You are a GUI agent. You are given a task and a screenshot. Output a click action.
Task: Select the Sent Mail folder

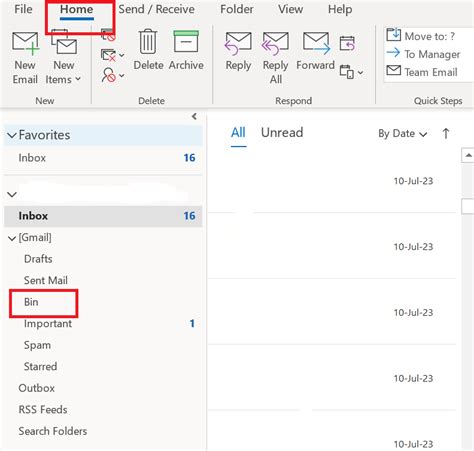pyautogui.click(x=46, y=280)
